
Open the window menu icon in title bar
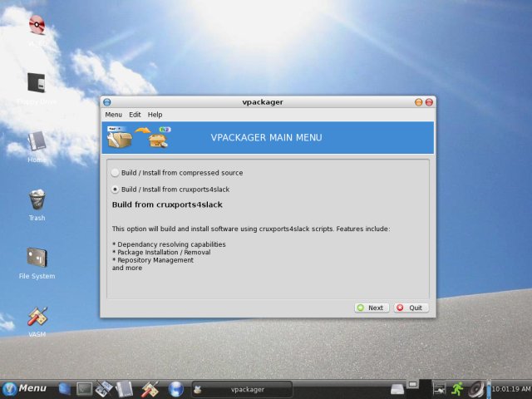[107, 102]
